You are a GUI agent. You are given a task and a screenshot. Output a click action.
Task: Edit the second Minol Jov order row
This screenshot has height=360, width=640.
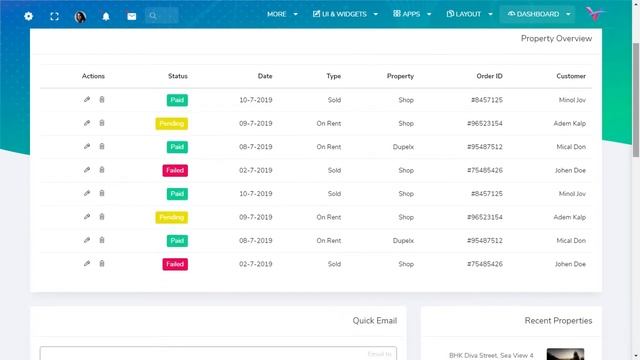(87, 193)
